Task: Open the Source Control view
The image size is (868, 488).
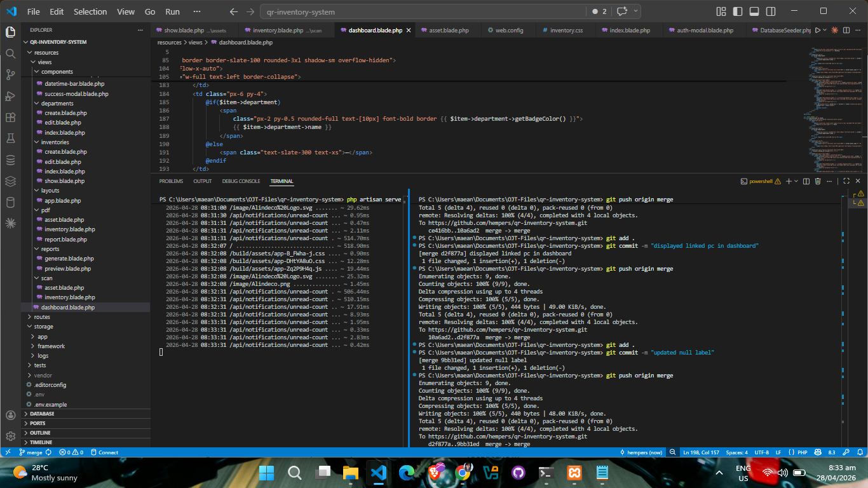Action: pos(10,75)
